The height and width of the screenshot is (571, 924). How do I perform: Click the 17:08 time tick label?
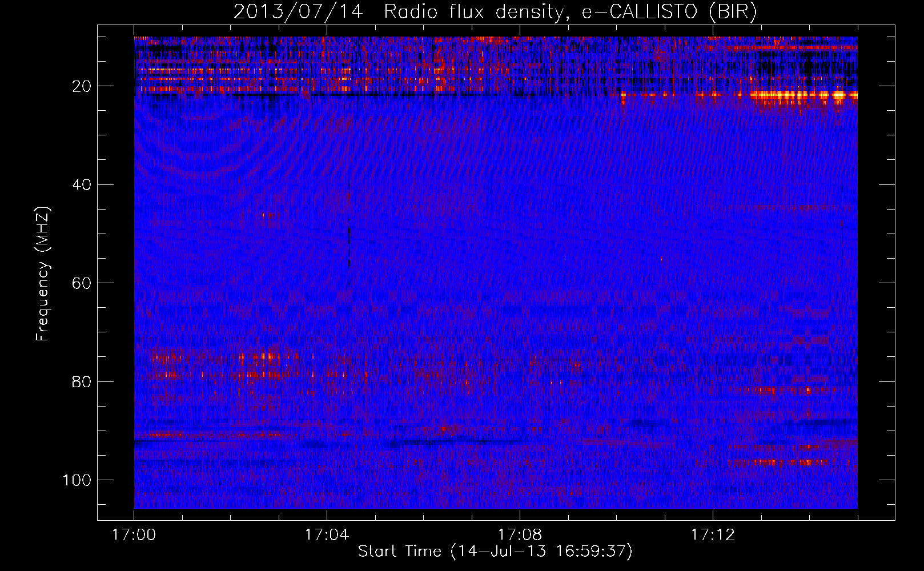pos(520,535)
